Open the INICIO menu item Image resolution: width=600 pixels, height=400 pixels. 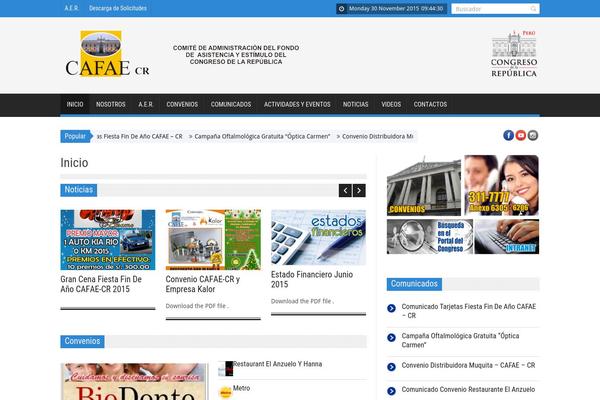pyautogui.click(x=75, y=104)
